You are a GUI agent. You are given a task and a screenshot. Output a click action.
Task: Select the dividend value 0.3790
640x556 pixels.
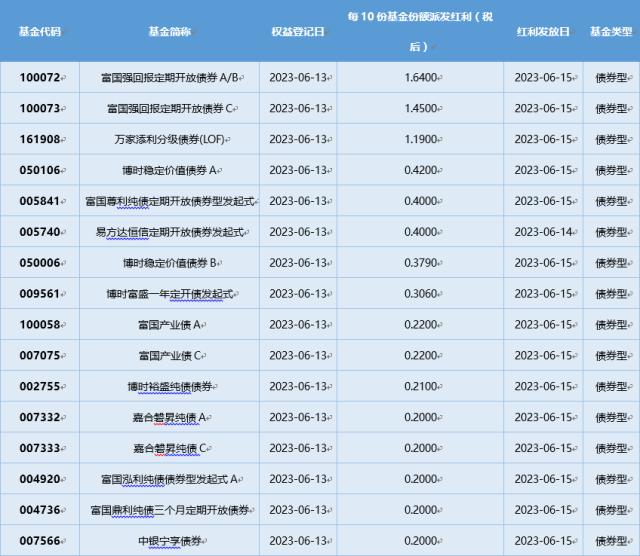click(x=421, y=263)
